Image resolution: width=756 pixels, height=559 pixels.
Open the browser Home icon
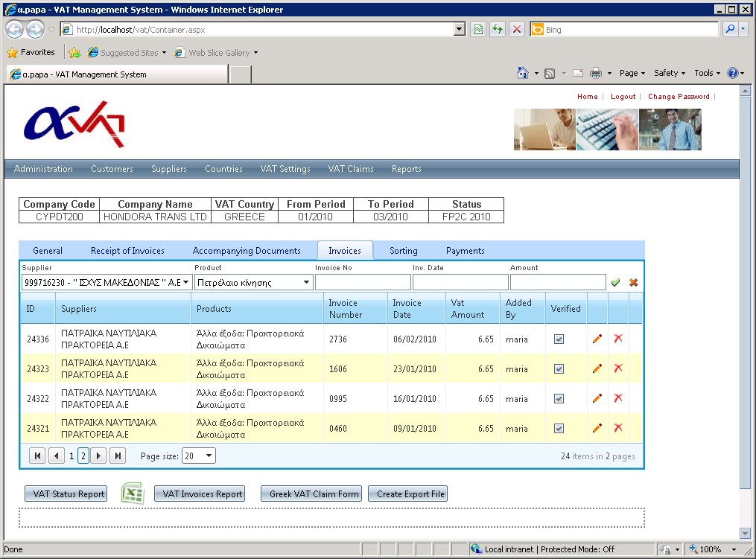coord(523,73)
